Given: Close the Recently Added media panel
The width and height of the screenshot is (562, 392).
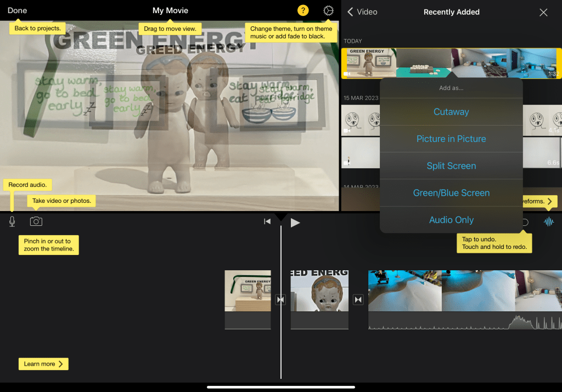Looking at the screenshot, I should pyautogui.click(x=543, y=12).
